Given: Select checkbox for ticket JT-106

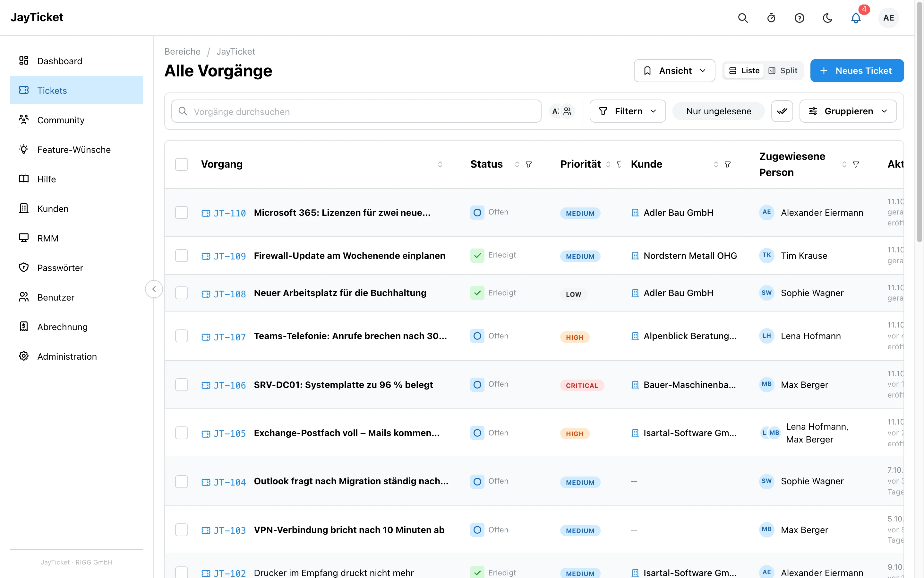Looking at the screenshot, I should tap(181, 385).
